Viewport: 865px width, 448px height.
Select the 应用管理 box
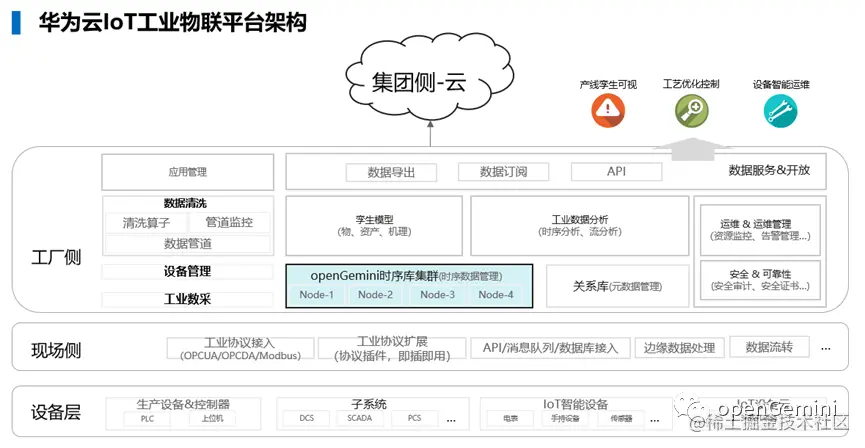[x=188, y=172]
